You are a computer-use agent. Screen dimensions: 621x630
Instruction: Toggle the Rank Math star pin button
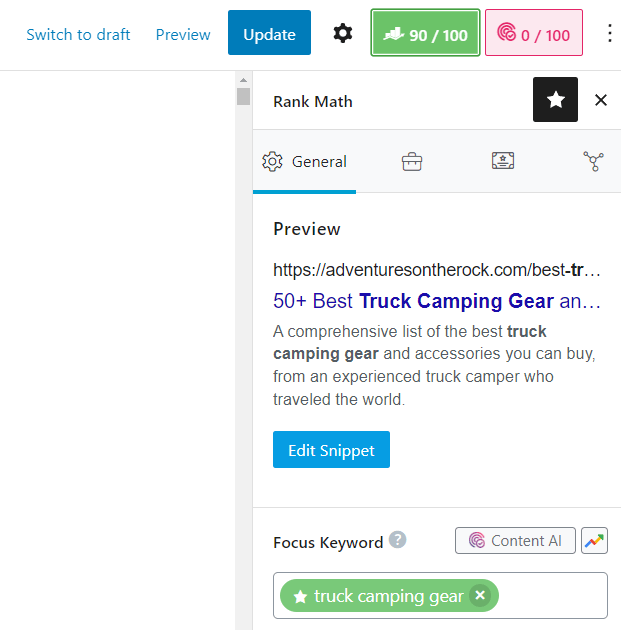point(555,100)
